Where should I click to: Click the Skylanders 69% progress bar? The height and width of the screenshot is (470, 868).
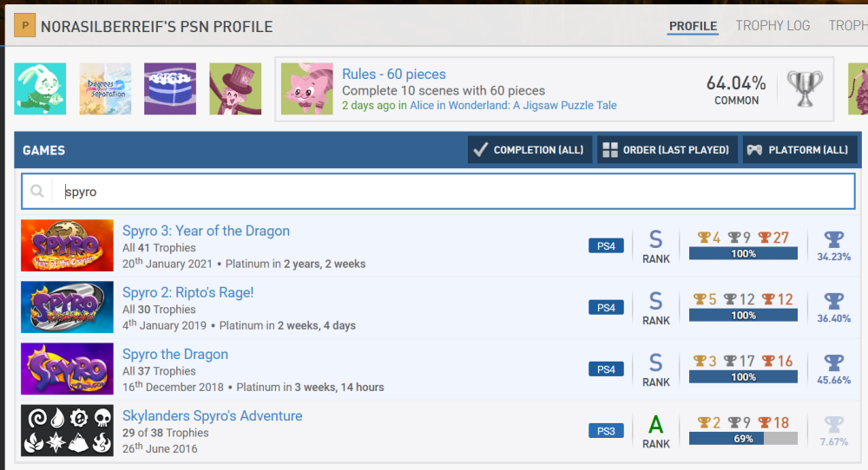tap(743, 439)
